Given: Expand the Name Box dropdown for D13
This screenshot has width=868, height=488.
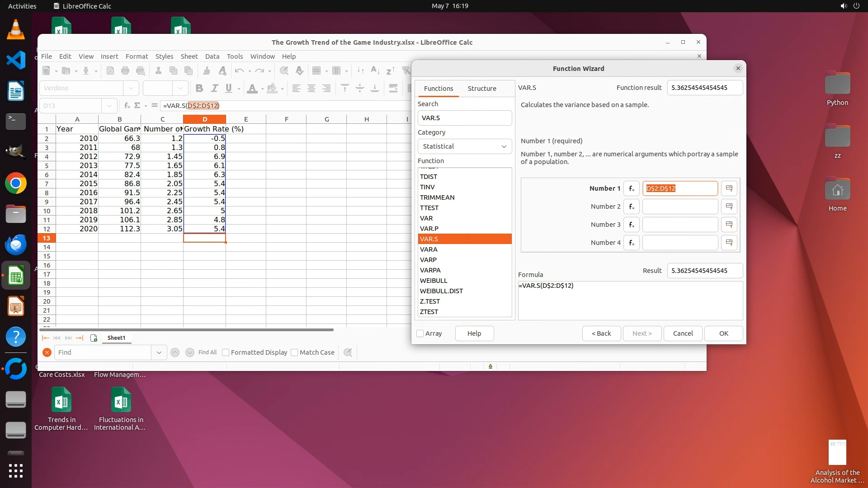Looking at the screenshot, I should 109,106.
